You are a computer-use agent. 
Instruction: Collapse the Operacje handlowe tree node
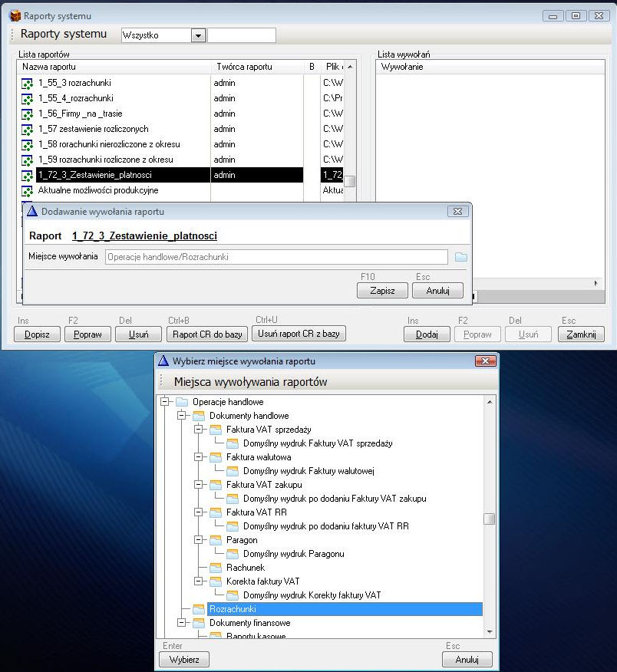tap(163, 402)
